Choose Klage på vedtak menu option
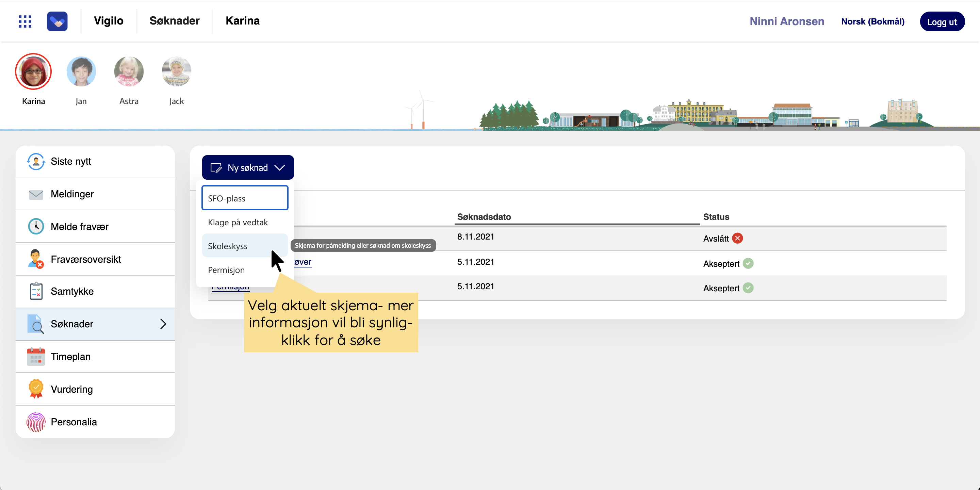Image resolution: width=980 pixels, height=490 pixels. [238, 223]
